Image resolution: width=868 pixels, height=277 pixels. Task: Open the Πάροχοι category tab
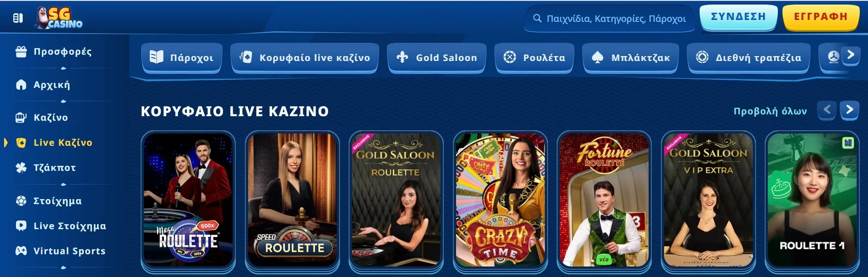coord(182,58)
